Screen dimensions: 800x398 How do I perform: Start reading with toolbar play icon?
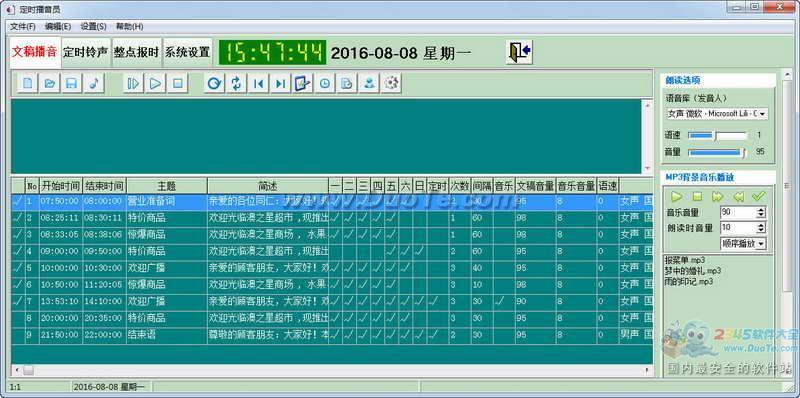pos(155,83)
